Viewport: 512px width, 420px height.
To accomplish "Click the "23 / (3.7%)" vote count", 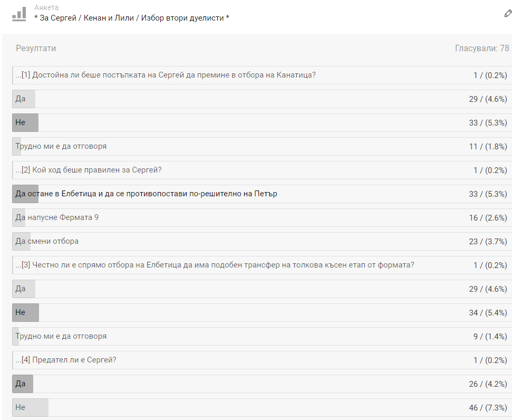I will point(488,241).
